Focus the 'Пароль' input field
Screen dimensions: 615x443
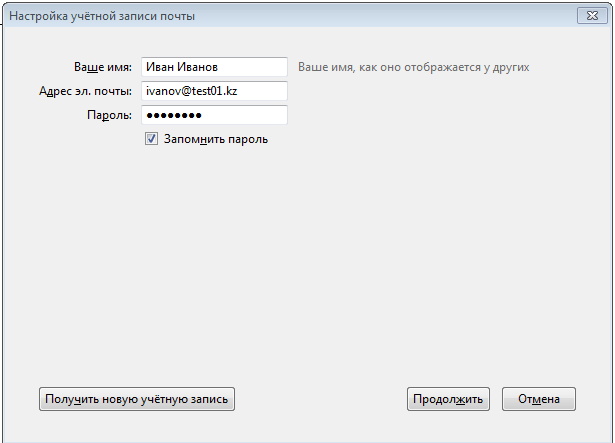[215, 115]
